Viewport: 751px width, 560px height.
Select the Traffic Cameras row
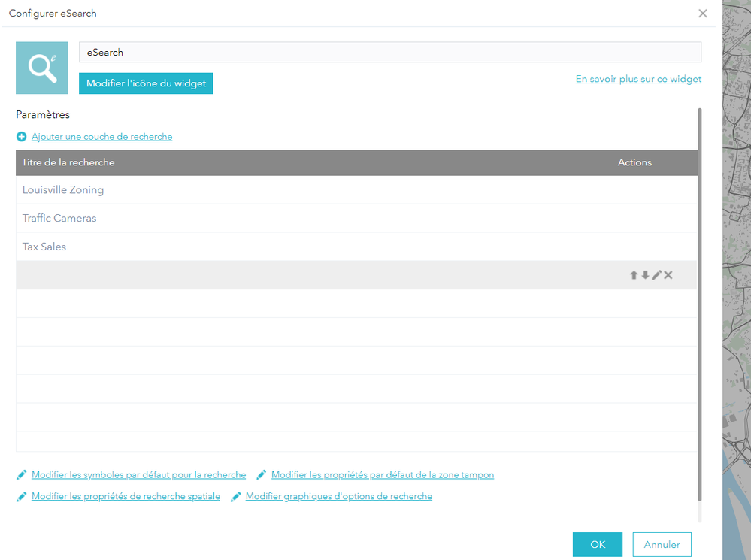356,218
